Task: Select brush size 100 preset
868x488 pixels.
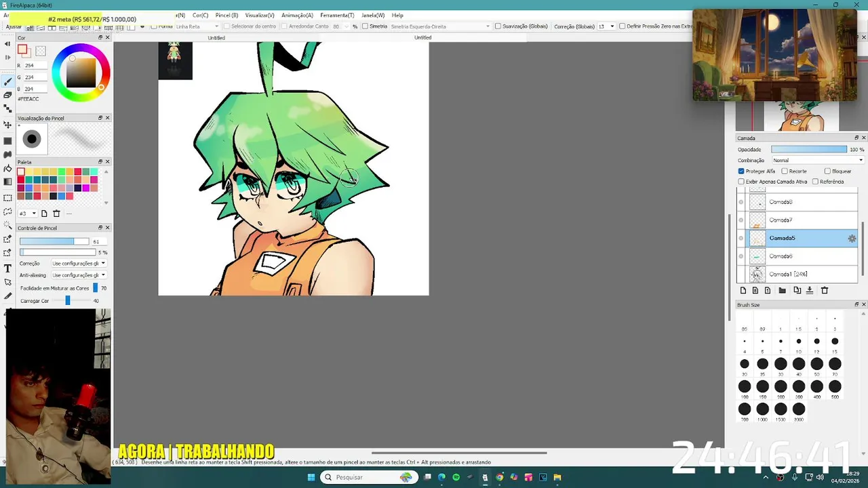Action: point(745,388)
